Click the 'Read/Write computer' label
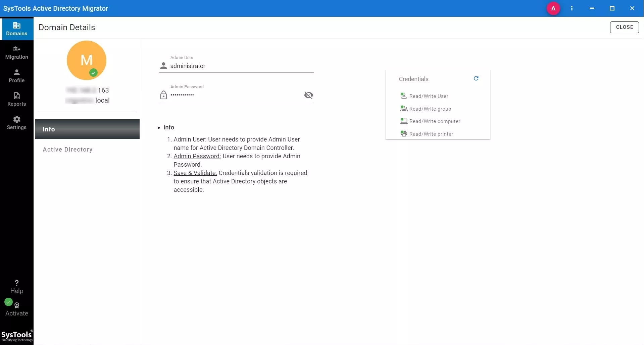The image size is (644, 345). tap(435, 121)
